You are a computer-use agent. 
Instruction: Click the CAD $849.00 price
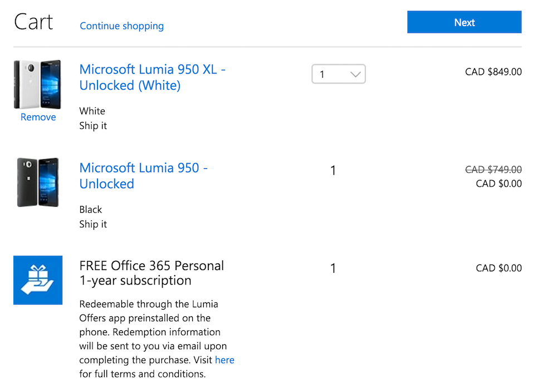493,71
